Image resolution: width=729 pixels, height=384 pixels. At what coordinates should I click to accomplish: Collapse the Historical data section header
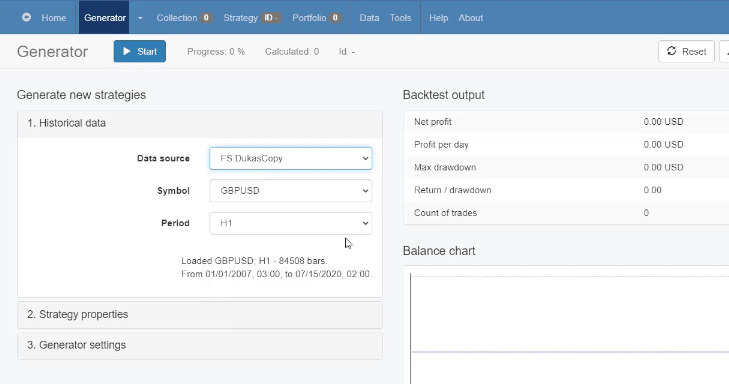tap(200, 124)
